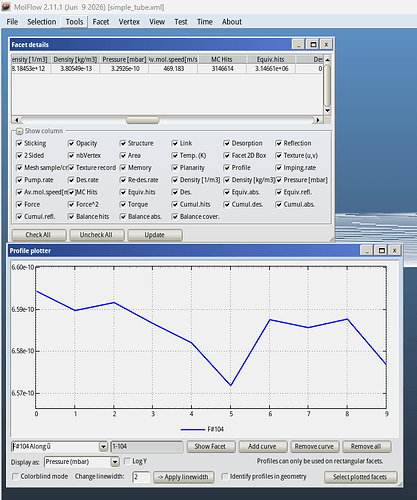The image size is (417, 500).
Task: Open the Selection menu
Action: [42, 22]
